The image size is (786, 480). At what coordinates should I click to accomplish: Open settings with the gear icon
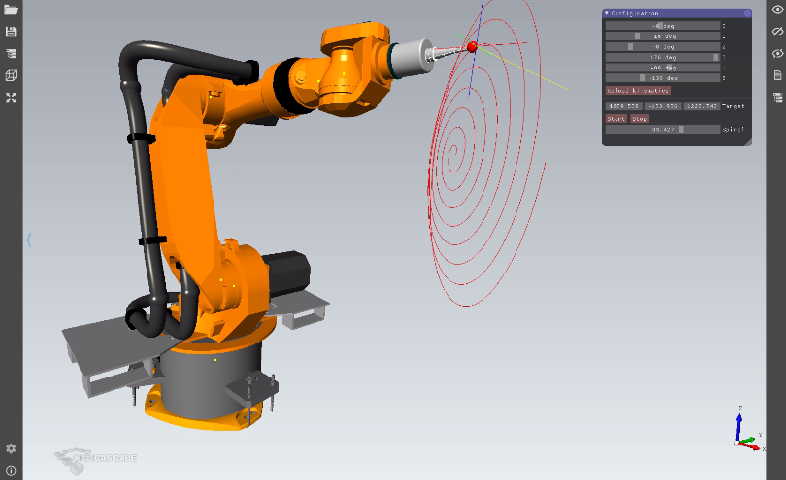(x=11, y=449)
